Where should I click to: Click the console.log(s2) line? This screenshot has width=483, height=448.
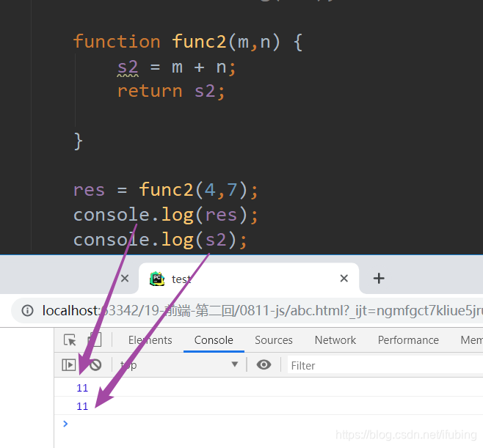coord(160,240)
